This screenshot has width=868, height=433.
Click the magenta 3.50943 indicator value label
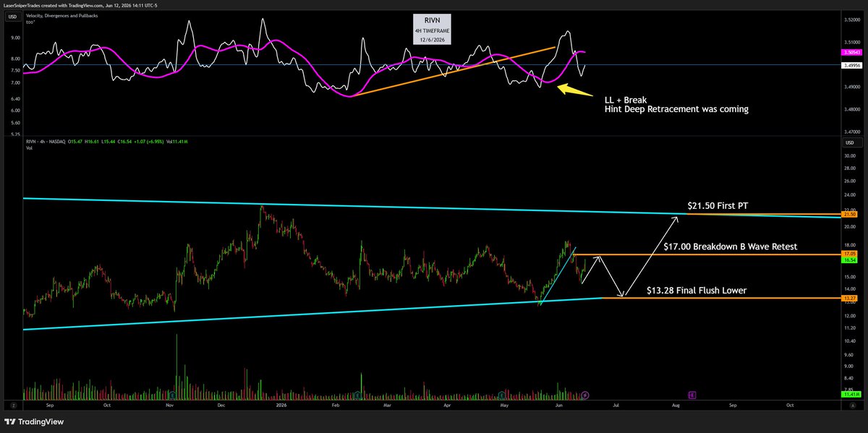click(x=850, y=53)
